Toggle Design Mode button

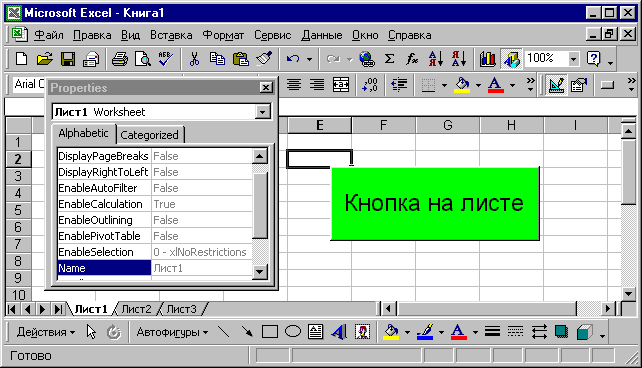pyautogui.click(x=556, y=85)
